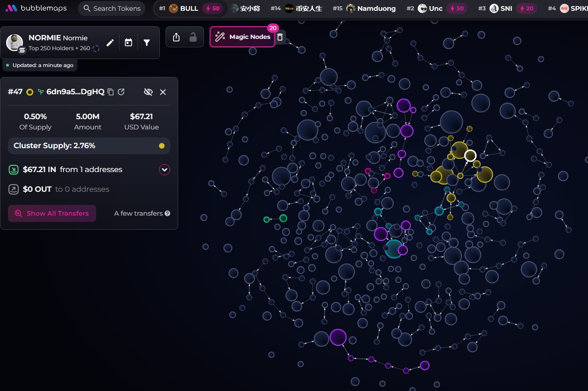The height and width of the screenshot is (391, 588).
Task: Open the holder filter funnel icon
Action: pyautogui.click(x=147, y=43)
